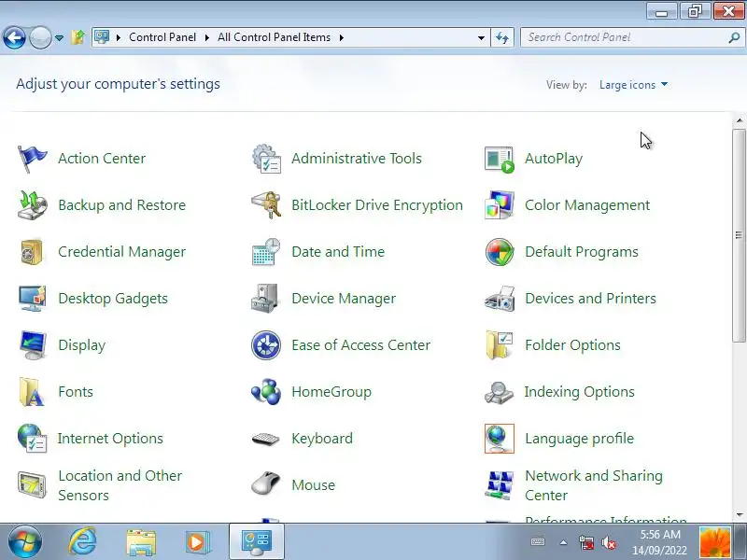Click the Control Panel taskbar button
Screen dimensions: 747x560
tap(257, 542)
